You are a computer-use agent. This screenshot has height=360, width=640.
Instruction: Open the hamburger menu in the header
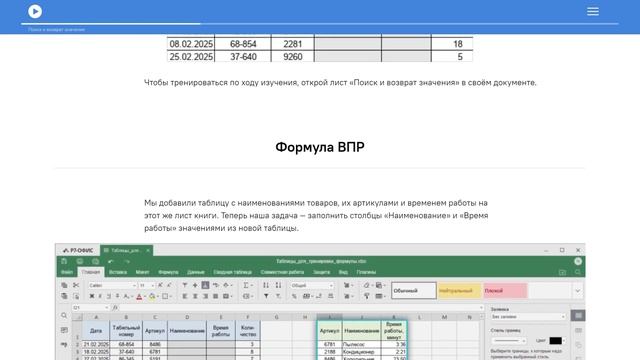click(x=593, y=11)
